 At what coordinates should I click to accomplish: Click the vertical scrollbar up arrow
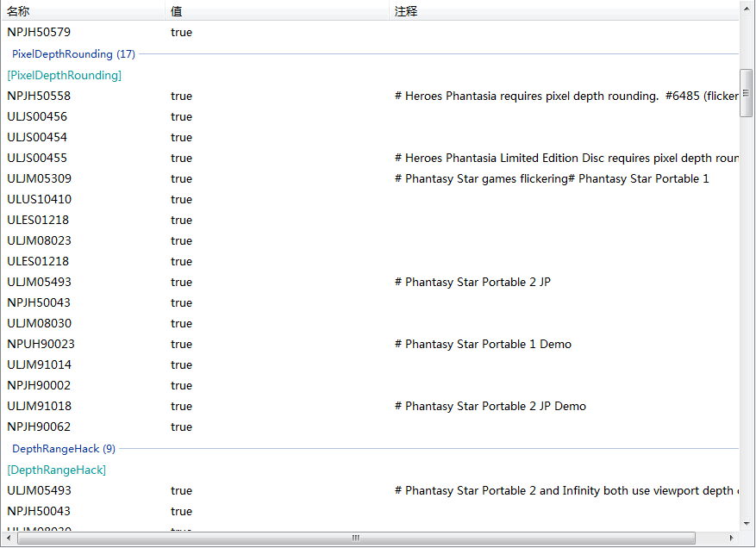(x=747, y=9)
